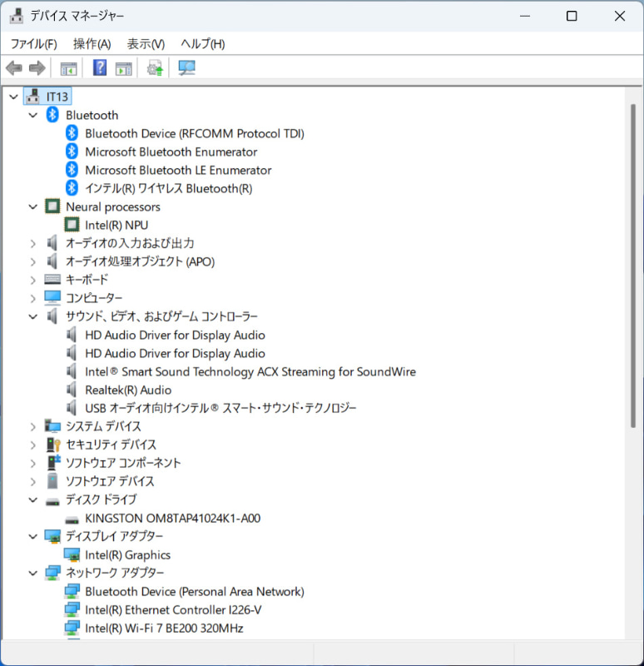Expand the ソフトウェア コンポーネント category
The image size is (644, 666).
(x=33, y=463)
